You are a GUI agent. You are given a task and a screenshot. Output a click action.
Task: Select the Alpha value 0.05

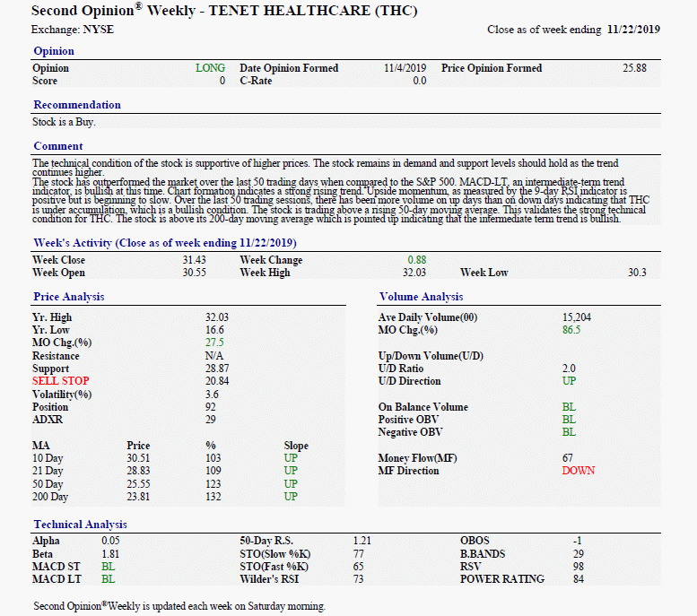point(110,541)
